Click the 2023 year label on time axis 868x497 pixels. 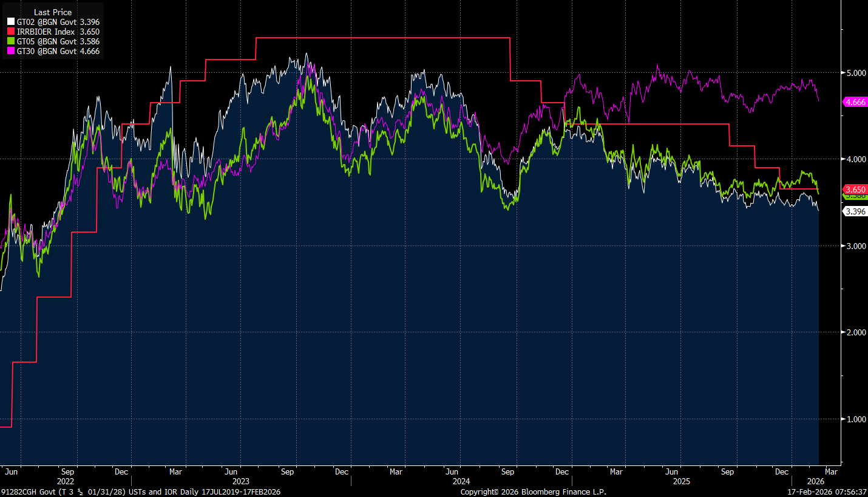pyautogui.click(x=241, y=481)
